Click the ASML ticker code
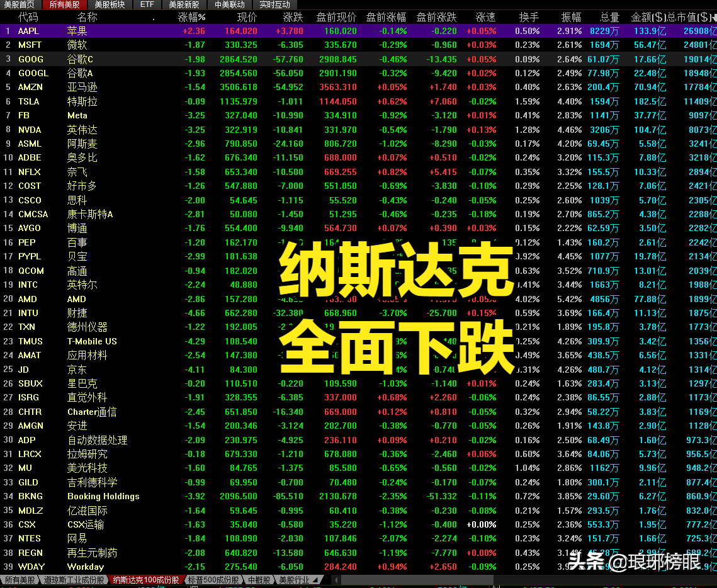 point(30,144)
